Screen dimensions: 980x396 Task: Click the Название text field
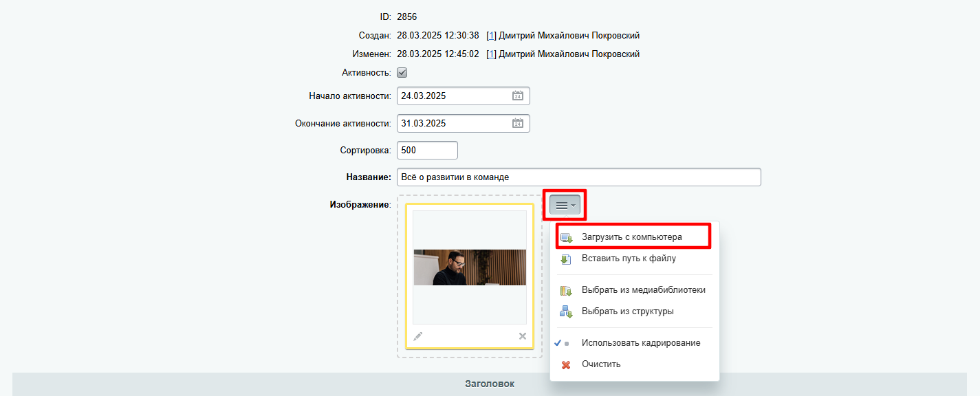pos(579,177)
